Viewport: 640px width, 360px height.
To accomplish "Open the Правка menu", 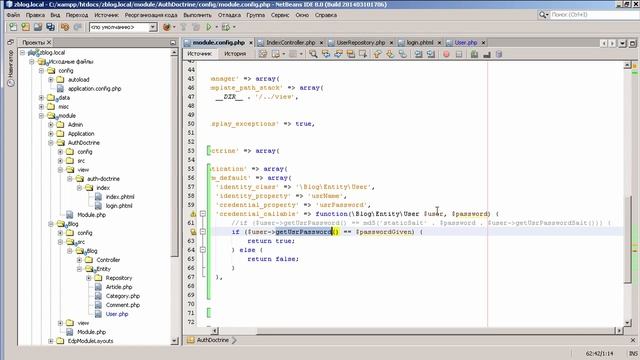I will (35, 15).
